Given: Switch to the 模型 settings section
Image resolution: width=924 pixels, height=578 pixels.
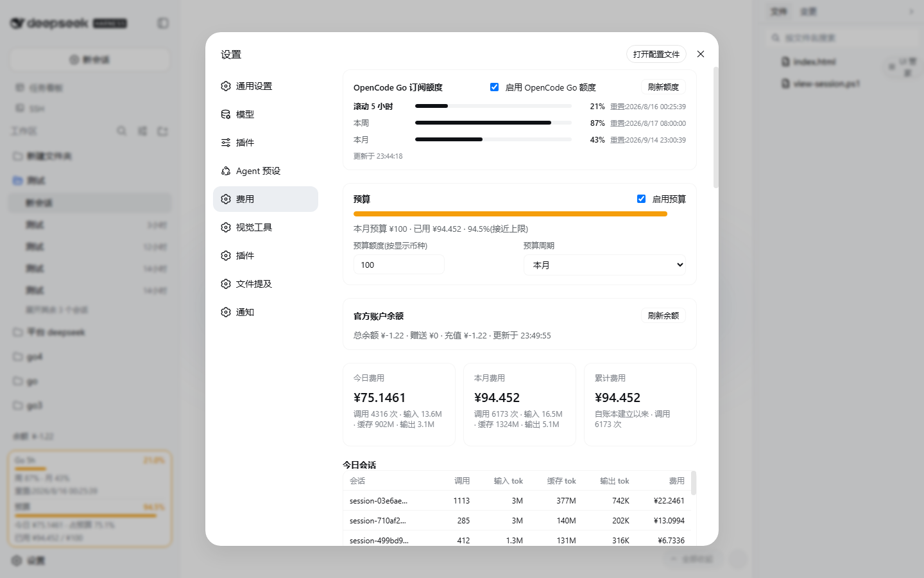Looking at the screenshot, I should pyautogui.click(x=266, y=114).
